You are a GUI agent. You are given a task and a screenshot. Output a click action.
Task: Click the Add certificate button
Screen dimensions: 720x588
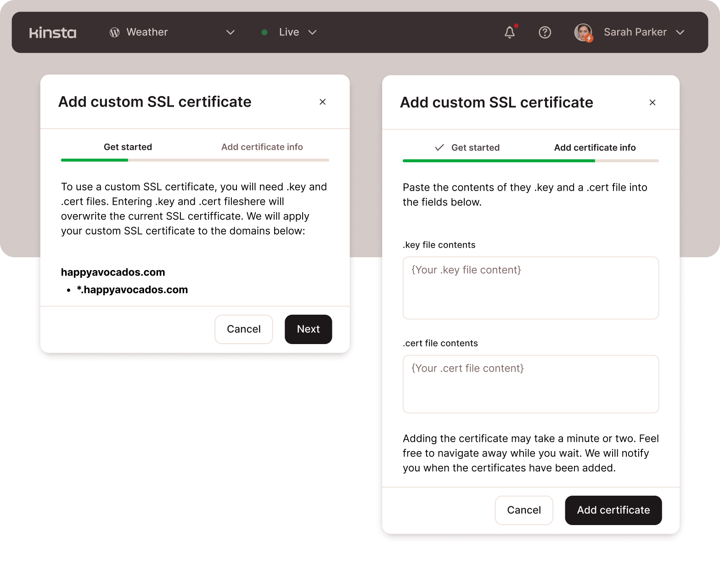(613, 510)
